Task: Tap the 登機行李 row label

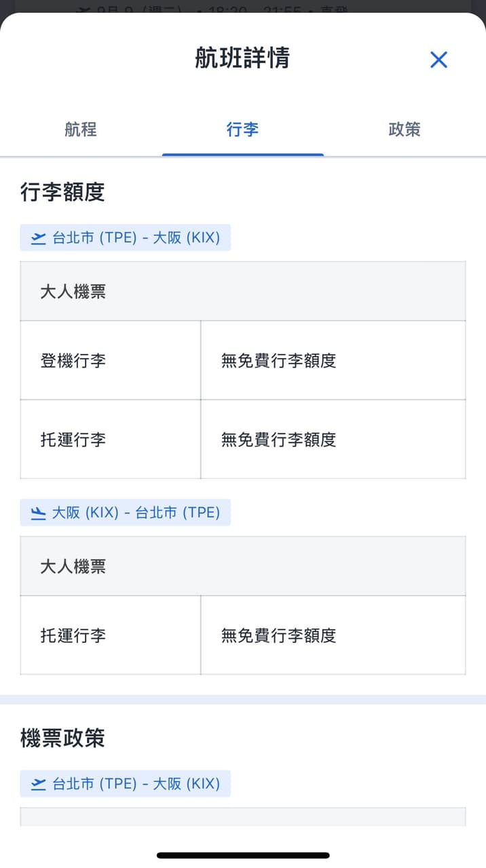Action: click(x=73, y=361)
